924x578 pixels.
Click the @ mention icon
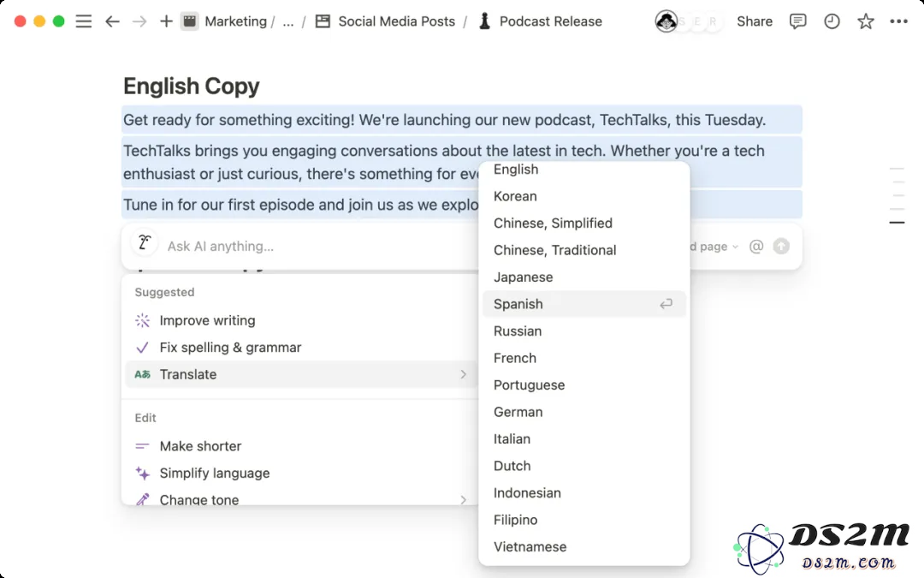pyautogui.click(x=756, y=247)
